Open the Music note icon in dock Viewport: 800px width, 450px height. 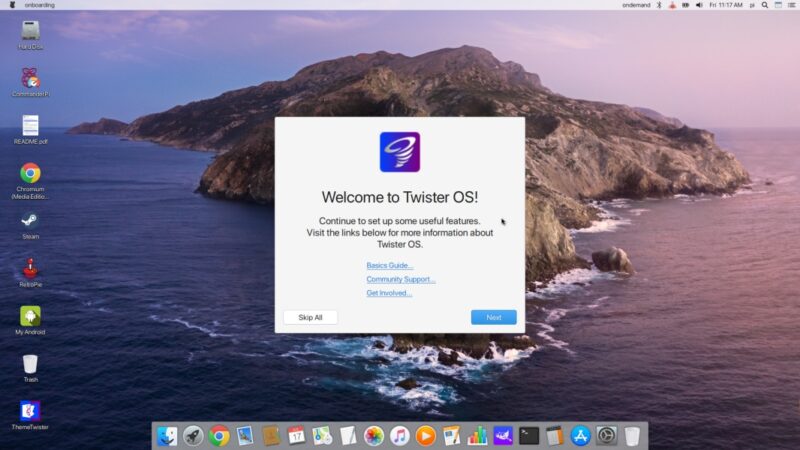tap(399, 436)
